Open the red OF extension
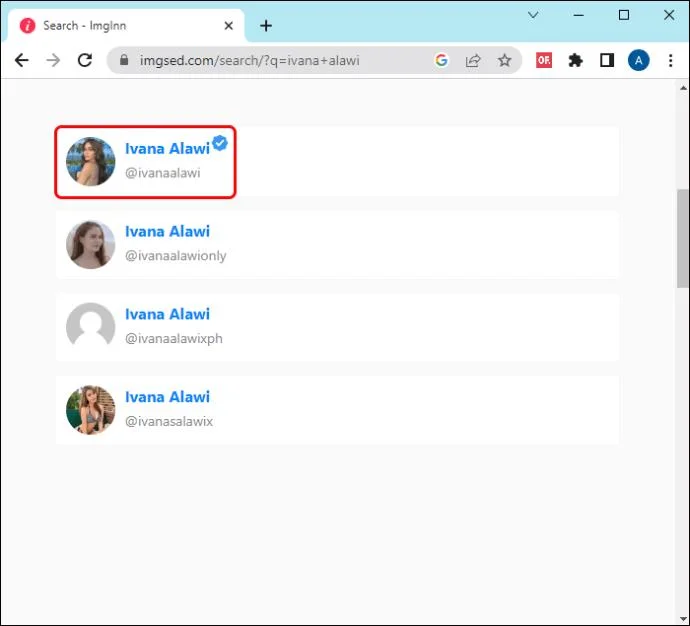Screen dimensions: 690x626 click(544, 60)
